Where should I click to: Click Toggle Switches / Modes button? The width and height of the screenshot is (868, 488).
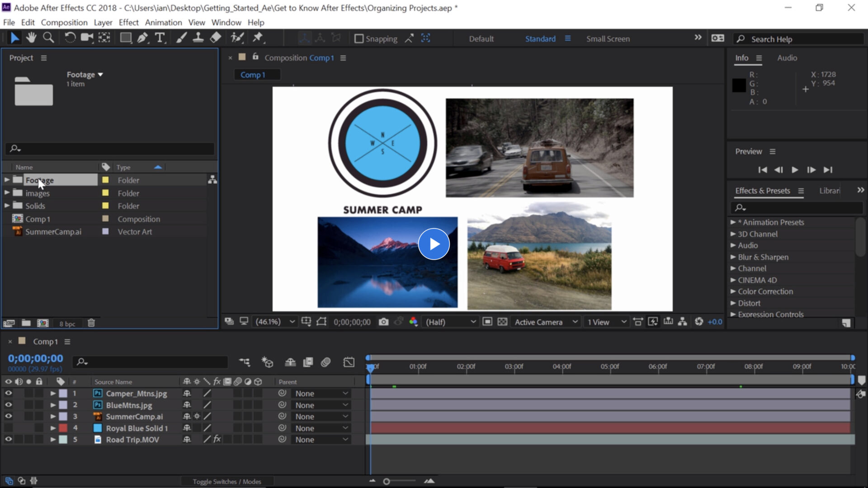[226, 481]
